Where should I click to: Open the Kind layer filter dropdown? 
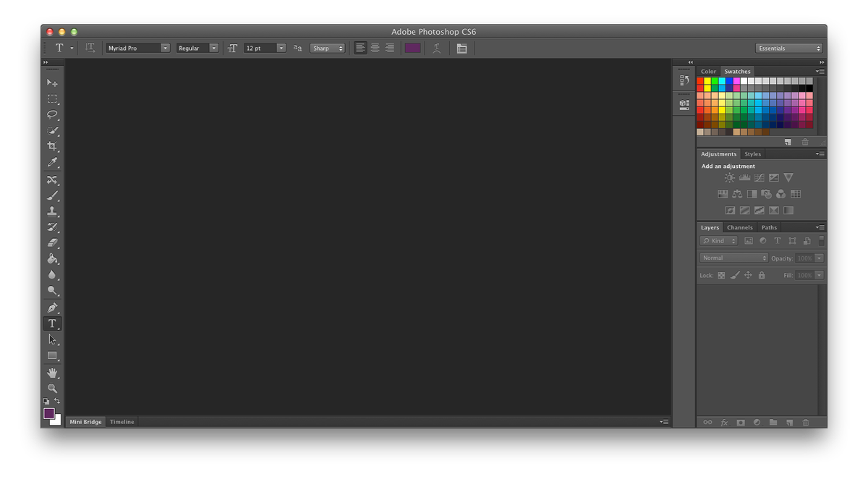click(x=718, y=240)
